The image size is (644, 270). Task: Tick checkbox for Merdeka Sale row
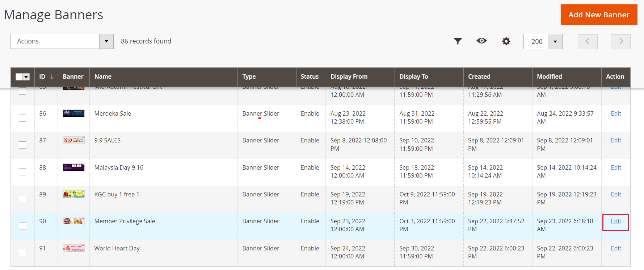point(22,118)
